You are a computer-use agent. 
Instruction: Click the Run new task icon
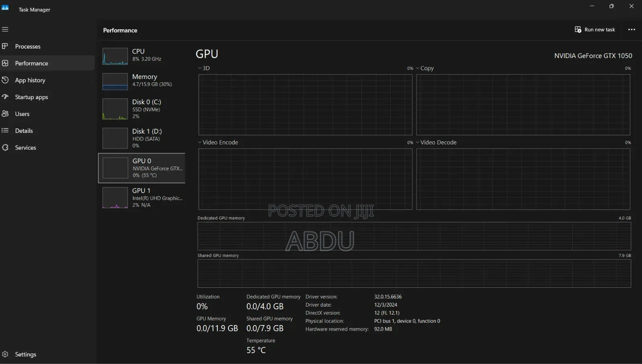(578, 30)
